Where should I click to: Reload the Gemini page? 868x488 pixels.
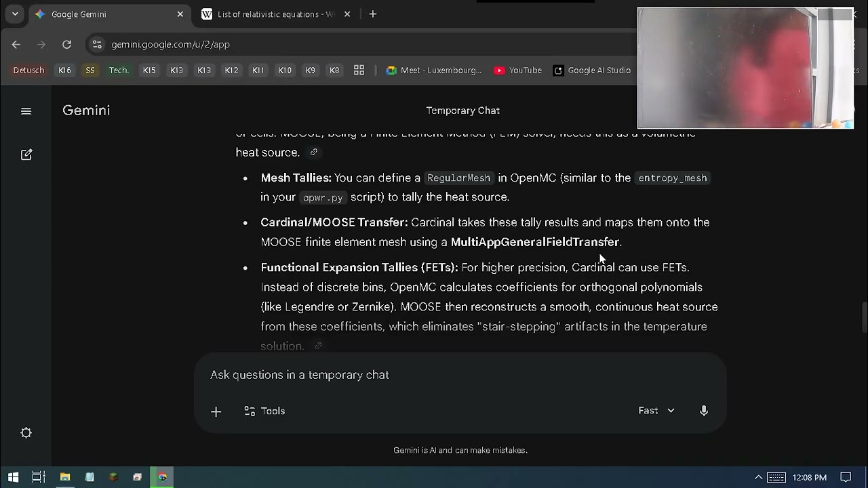pos(66,44)
